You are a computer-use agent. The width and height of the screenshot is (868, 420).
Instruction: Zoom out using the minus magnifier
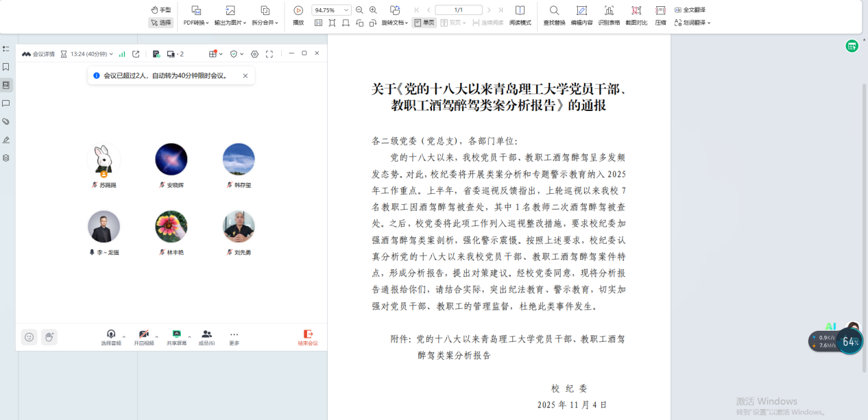pyautogui.click(x=359, y=10)
